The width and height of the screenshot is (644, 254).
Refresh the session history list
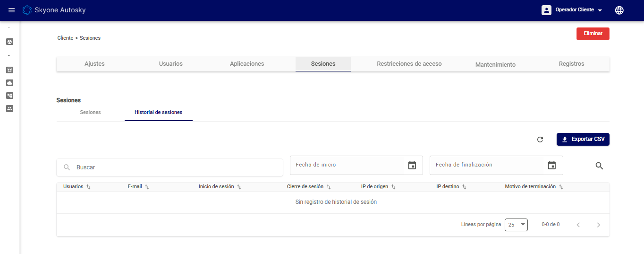pos(540,140)
